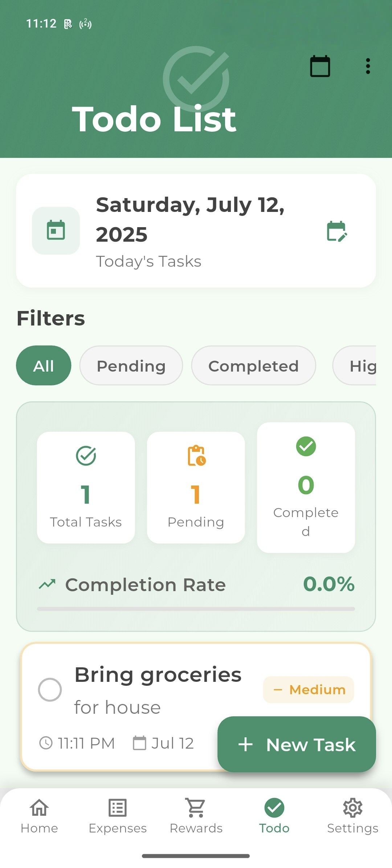Tap the Todo checkmark tab icon

(x=274, y=808)
